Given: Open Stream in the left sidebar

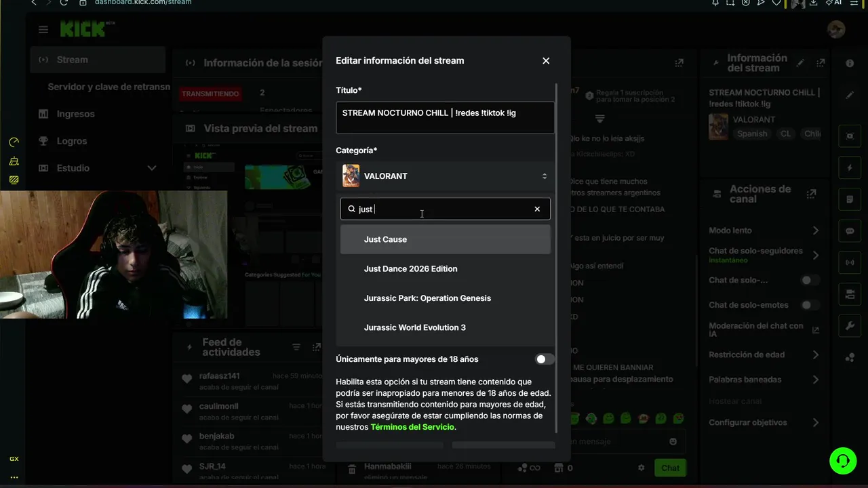Looking at the screenshot, I should tap(98, 60).
